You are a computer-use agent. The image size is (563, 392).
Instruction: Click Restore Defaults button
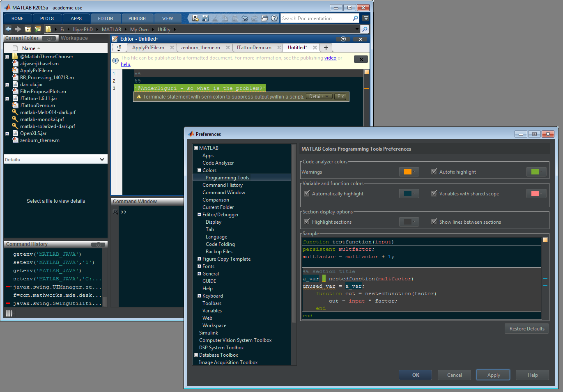tap(527, 328)
